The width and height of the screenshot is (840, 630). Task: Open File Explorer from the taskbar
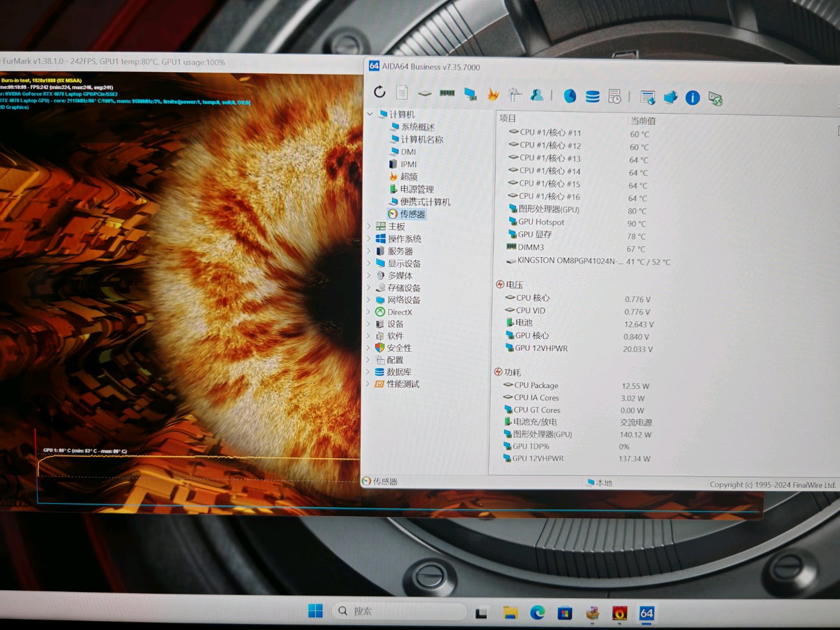tap(510, 613)
